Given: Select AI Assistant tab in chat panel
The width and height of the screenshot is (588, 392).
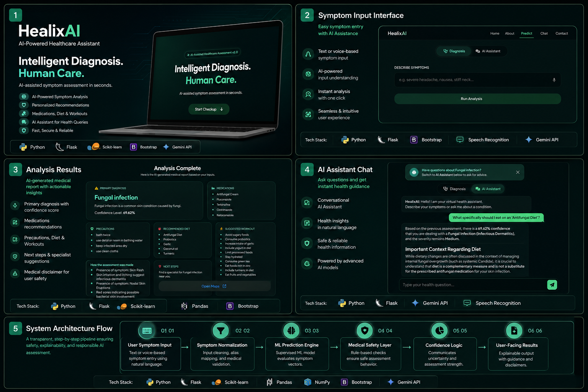Looking at the screenshot, I should coord(488,189).
